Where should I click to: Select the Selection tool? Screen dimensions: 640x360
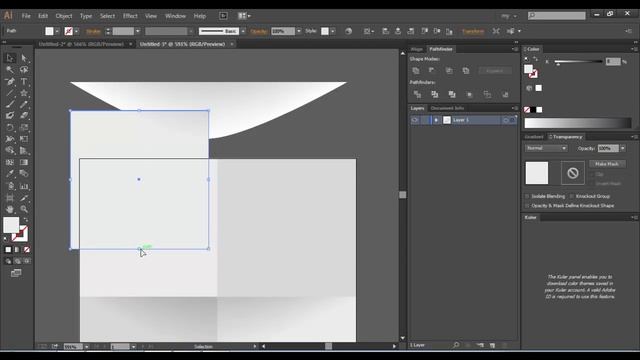pyautogui.click(x=10, y=58)
